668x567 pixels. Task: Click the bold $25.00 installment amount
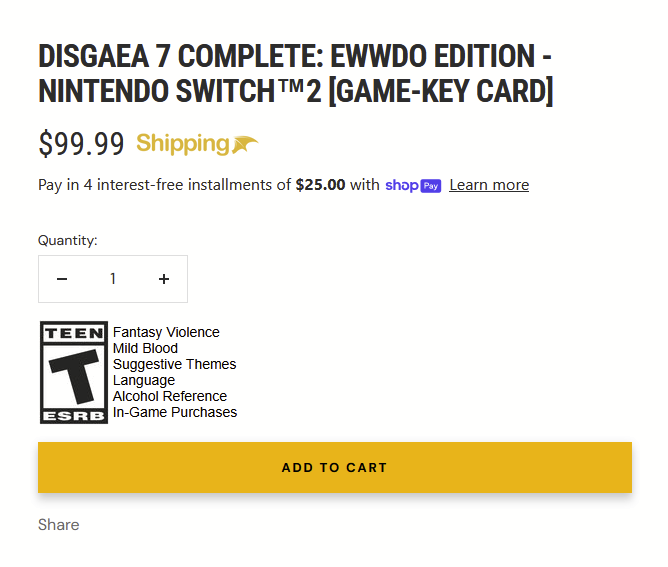pos(320,185)
